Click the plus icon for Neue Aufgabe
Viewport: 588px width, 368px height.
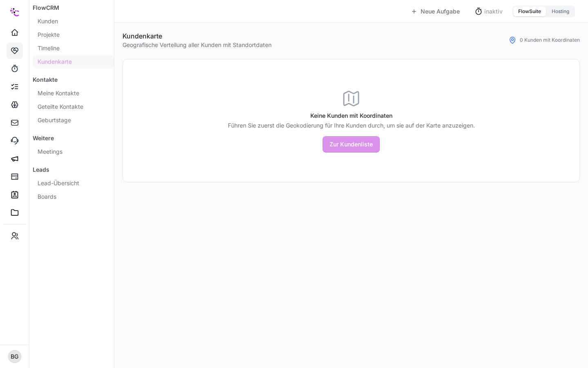414,11
